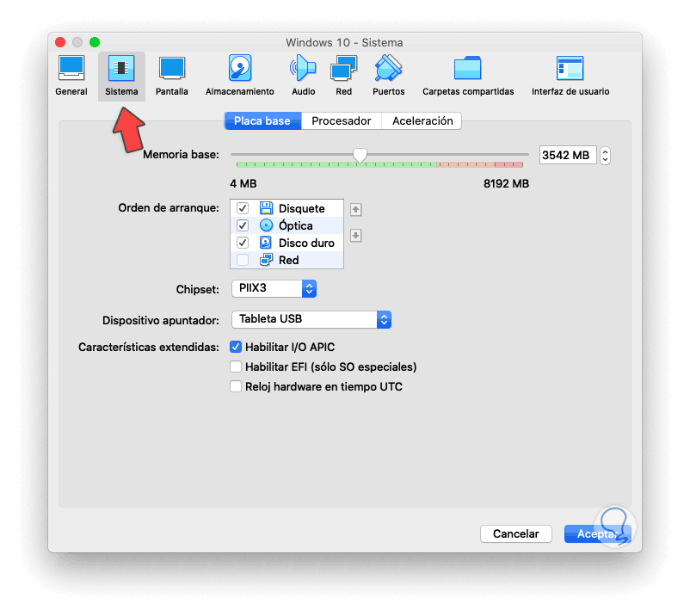Screen dimensions: 690x616
Task: Move boot device up with arrow button
Action: pyautogui.click(x=356, y=209)
